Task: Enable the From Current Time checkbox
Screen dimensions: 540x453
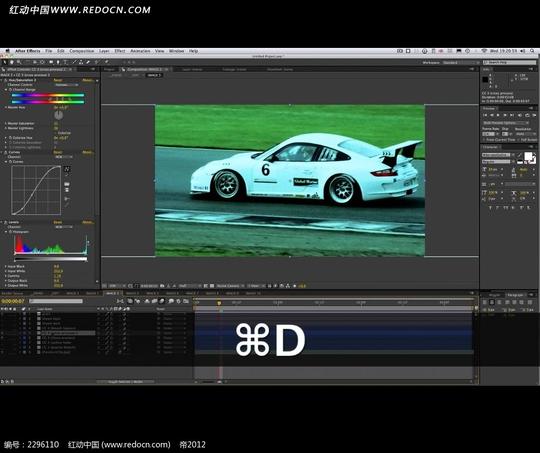Action: pos(485,140)
